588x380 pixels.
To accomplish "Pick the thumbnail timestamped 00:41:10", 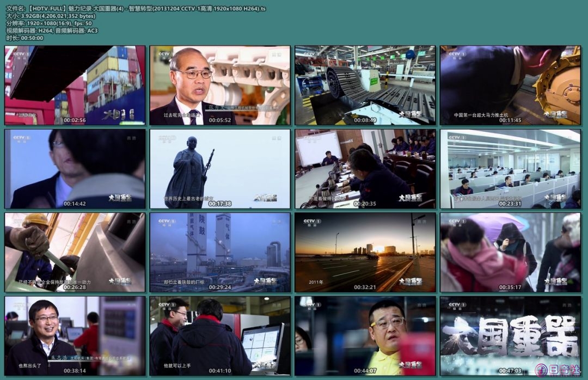I will pos(220,336).
